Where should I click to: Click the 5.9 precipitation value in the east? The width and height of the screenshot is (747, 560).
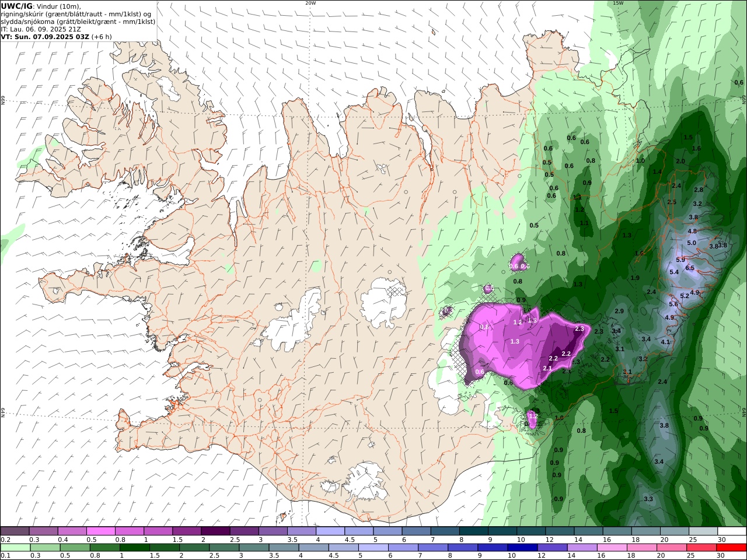pyautogui.click(x=680, y=260)
